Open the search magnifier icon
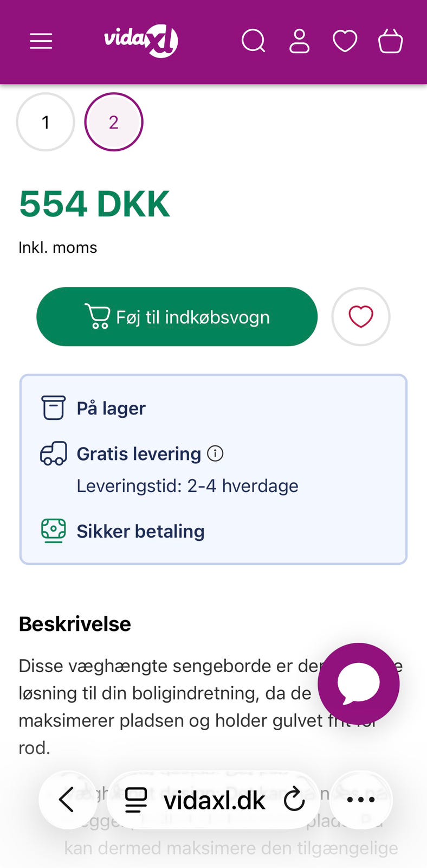Image resolution: width=427 pixels, height=868 pixels. click(253, 41)
